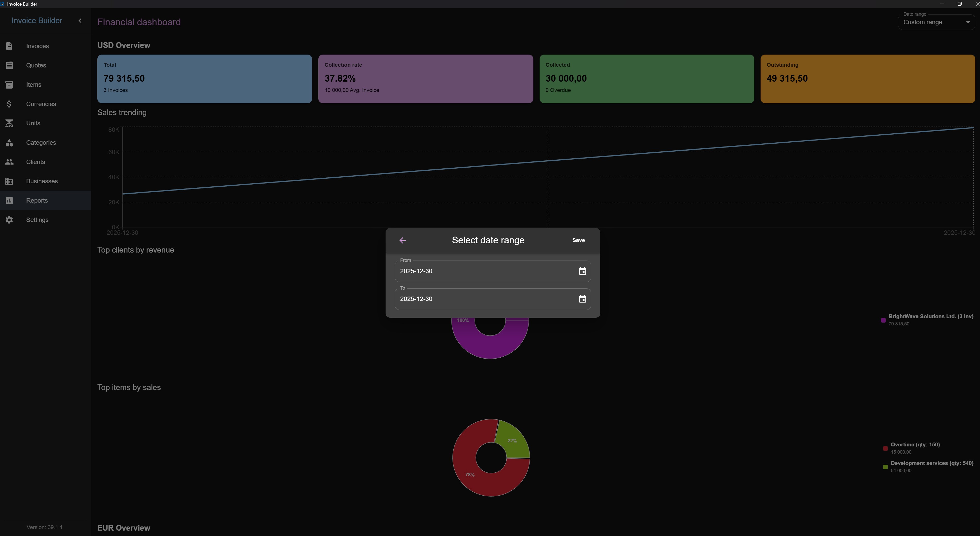Click the To date input field

tap(493, 299)
